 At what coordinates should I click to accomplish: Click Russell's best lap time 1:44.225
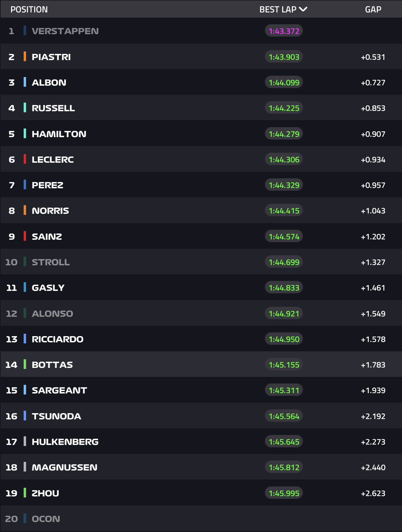[284, 108]
